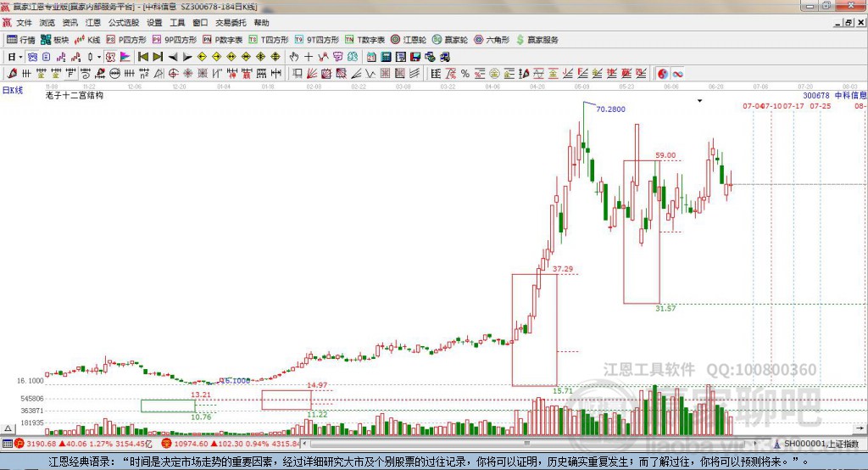
Task: Open the 板块 sector view
Action: [54, 39]
